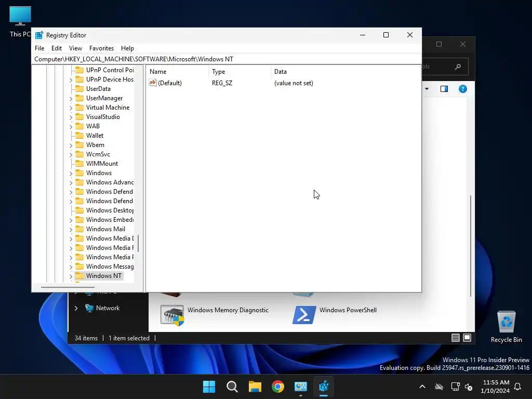Expand the WAB key
This screenshot has height=399, width=532.
point(71,127)
